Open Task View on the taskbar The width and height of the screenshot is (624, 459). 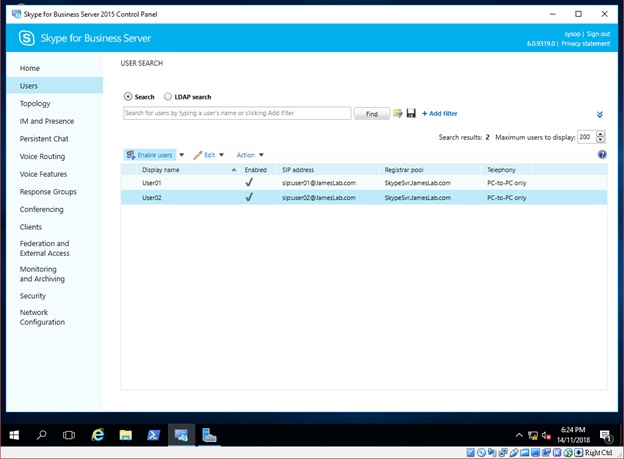tap(69, 435)
